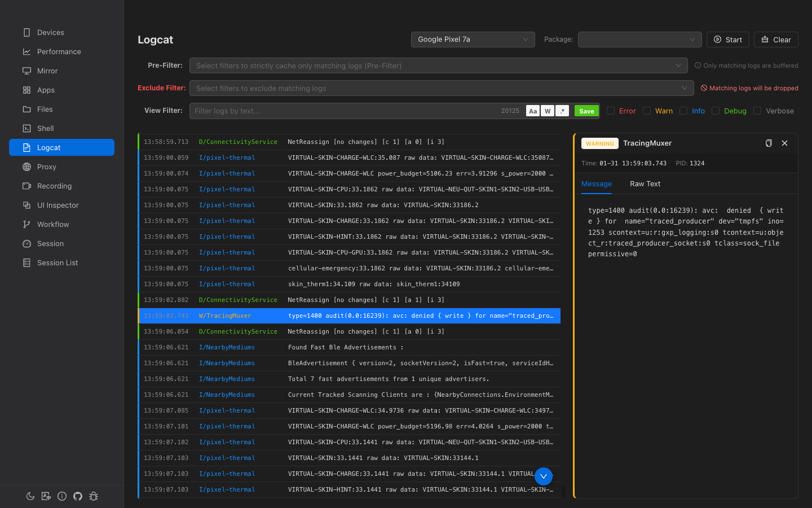Expand the Package dropdown
The width and height of the screenshot is (812, 508).
pyautogui.click(x=639, y=40)
